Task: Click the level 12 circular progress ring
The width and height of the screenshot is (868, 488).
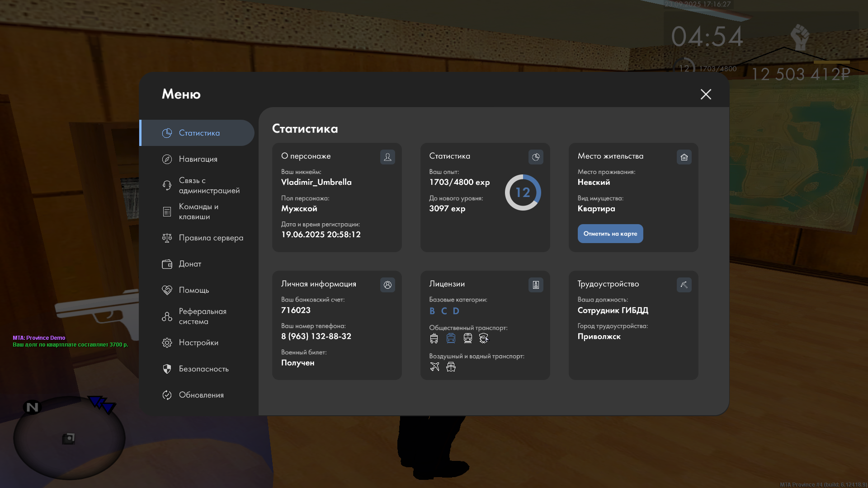Action: (523, 192)
